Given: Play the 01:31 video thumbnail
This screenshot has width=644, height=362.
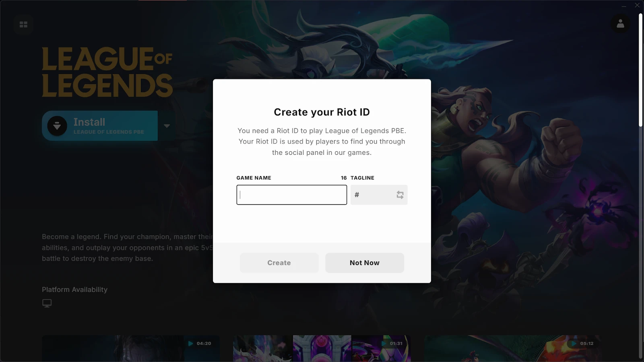Looking at the screenshot, I should click(322, 348).
